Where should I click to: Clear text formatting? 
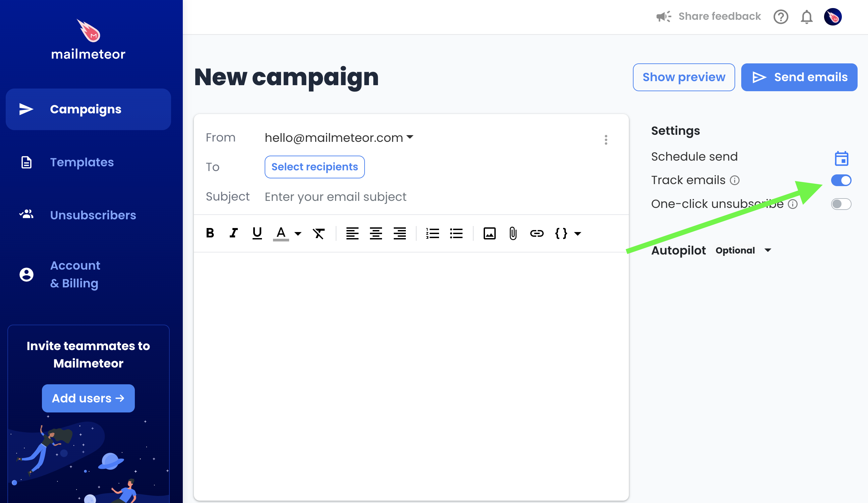pos(319,233)
